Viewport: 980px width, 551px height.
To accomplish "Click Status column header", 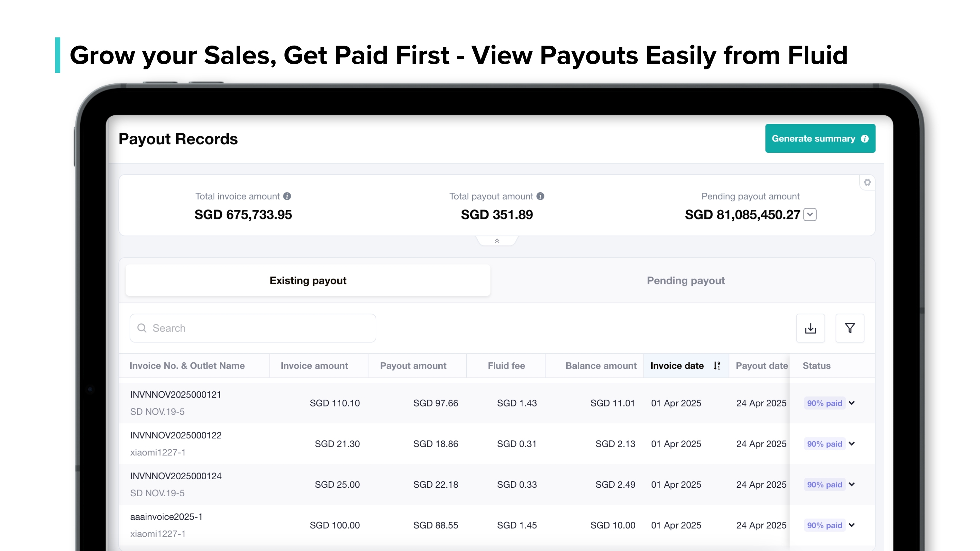I will (x=816, y=366).
